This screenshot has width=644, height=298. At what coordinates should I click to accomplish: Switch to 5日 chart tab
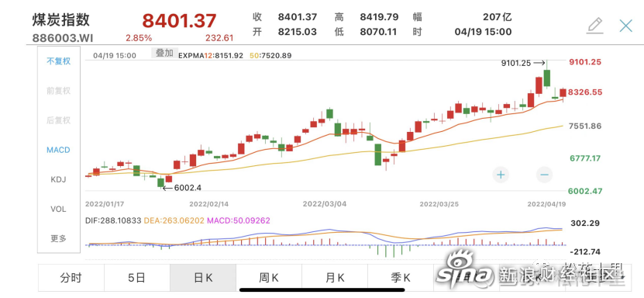(136, 278)
